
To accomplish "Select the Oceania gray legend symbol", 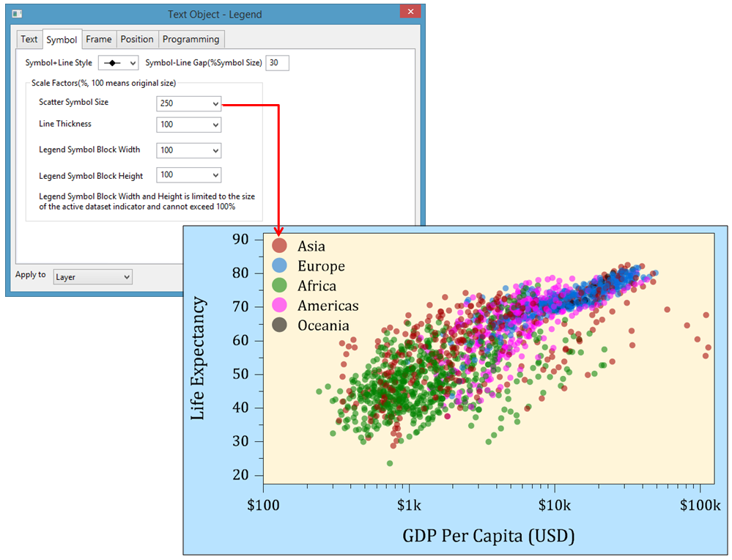I will (279, 325).
